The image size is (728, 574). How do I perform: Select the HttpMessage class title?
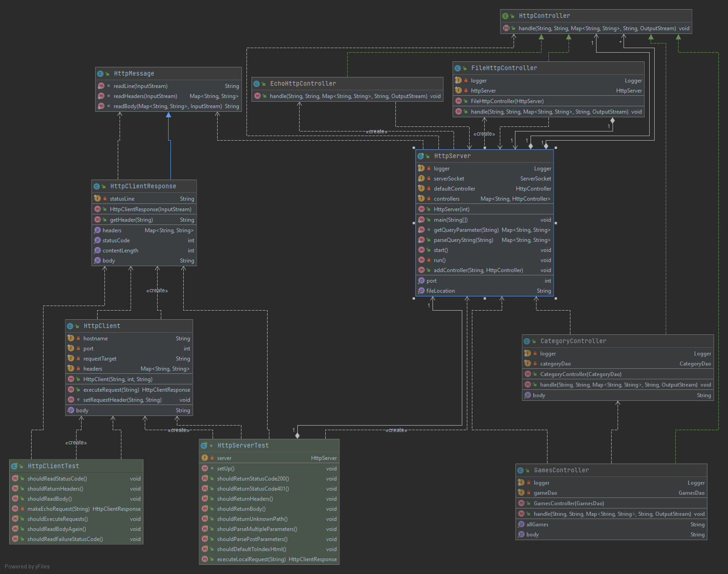coord(134,74)
